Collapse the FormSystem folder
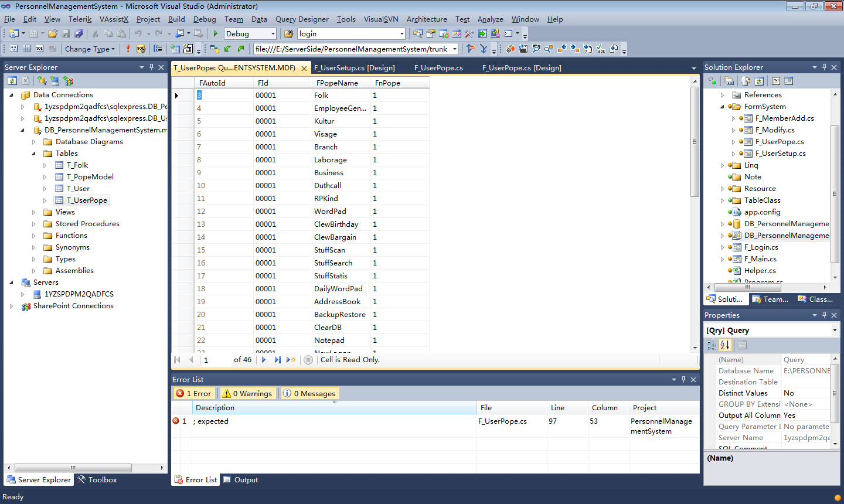The height and width of the screenshot is (504, 844). (x=722, y=107)
